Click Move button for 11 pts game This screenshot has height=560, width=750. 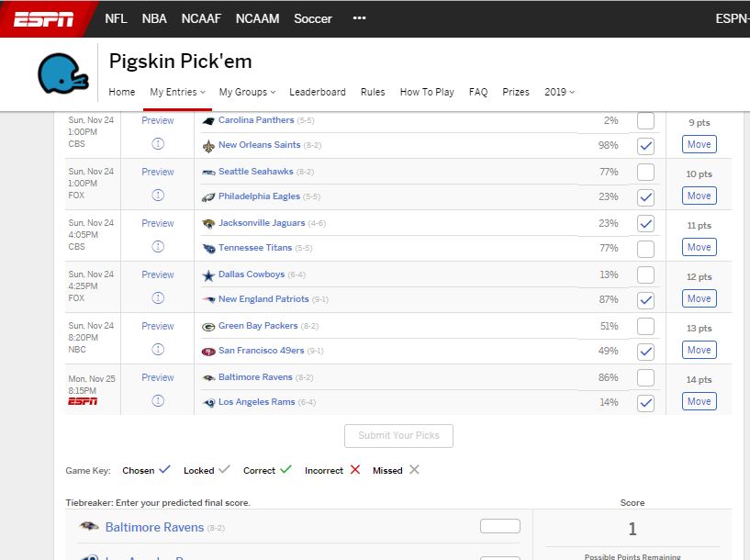pyautogui.click(x=699, y=247)
